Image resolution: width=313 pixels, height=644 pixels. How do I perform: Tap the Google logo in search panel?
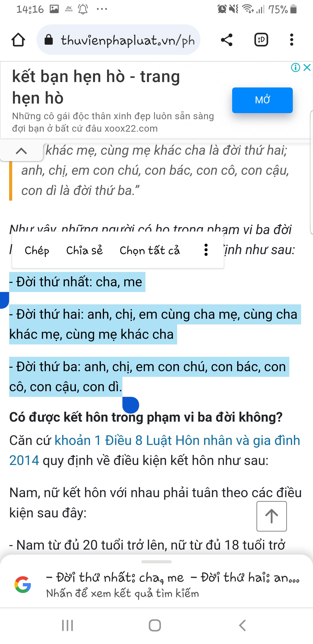(23, 585)
